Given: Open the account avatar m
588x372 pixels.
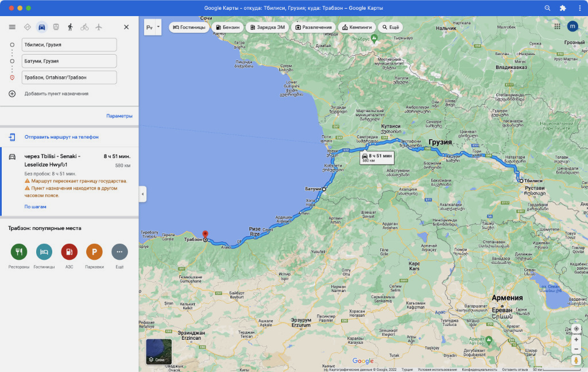Looking at the screenshot, I should click(x=572, y=26).
